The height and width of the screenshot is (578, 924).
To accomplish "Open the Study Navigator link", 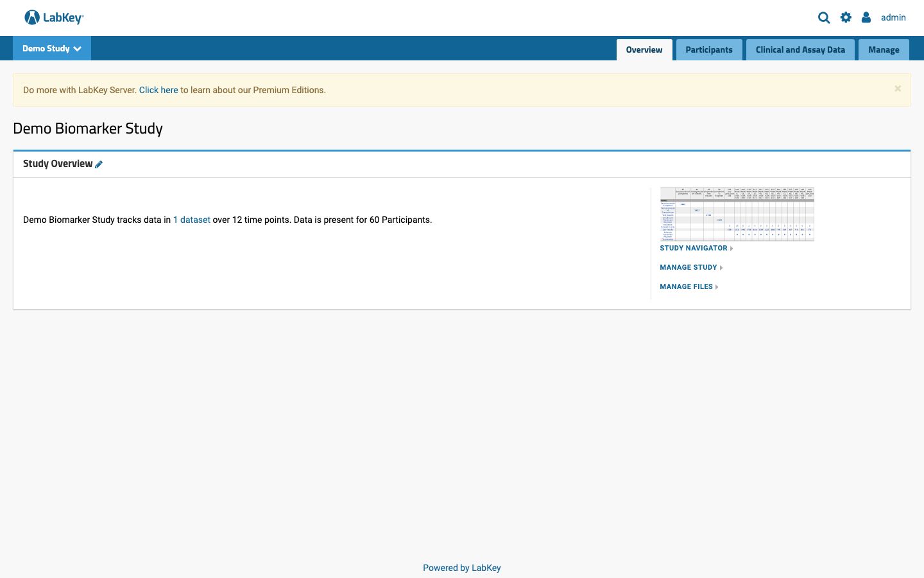I will point(696,248).
